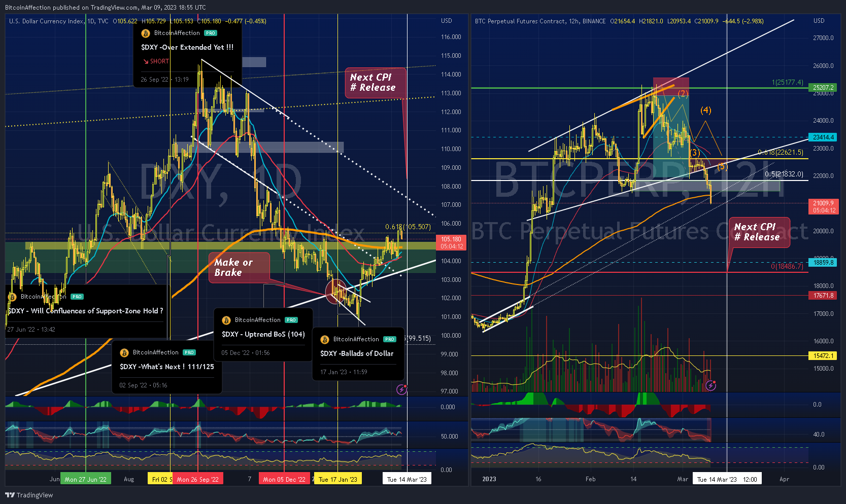The image size is (846, 504).
Task: Click the PRO badge on the 'What's Next' idea
Action: tap(189, 352)
